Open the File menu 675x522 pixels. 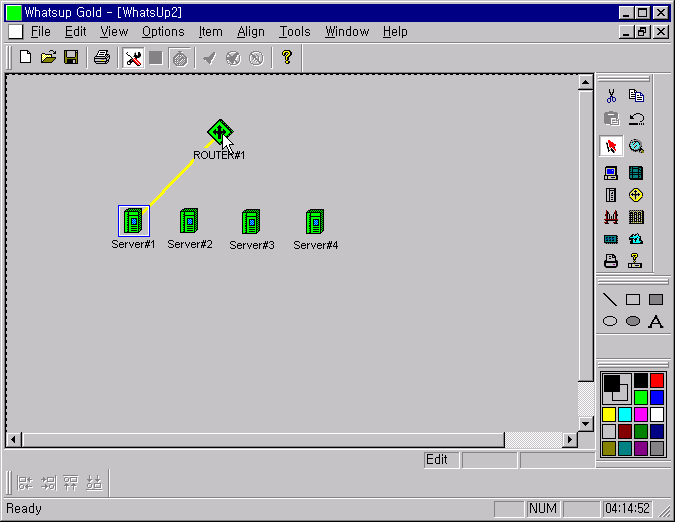(x=41, y=32)
